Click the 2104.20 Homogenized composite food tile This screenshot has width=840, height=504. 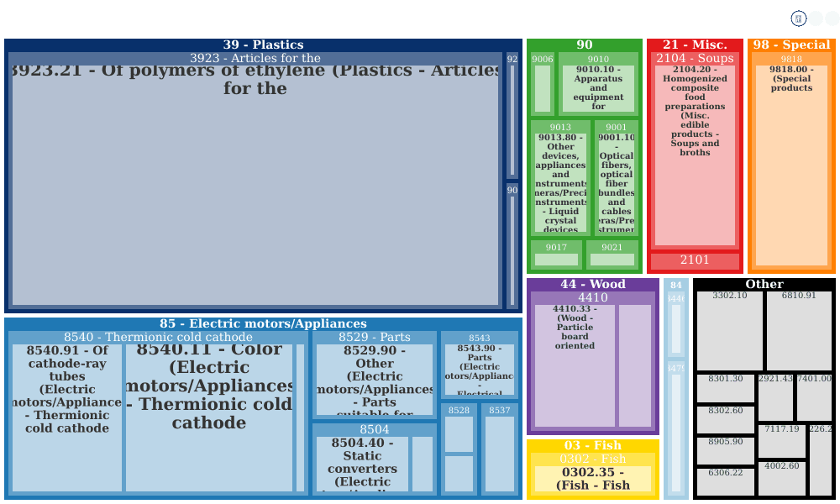pos(695,155)
